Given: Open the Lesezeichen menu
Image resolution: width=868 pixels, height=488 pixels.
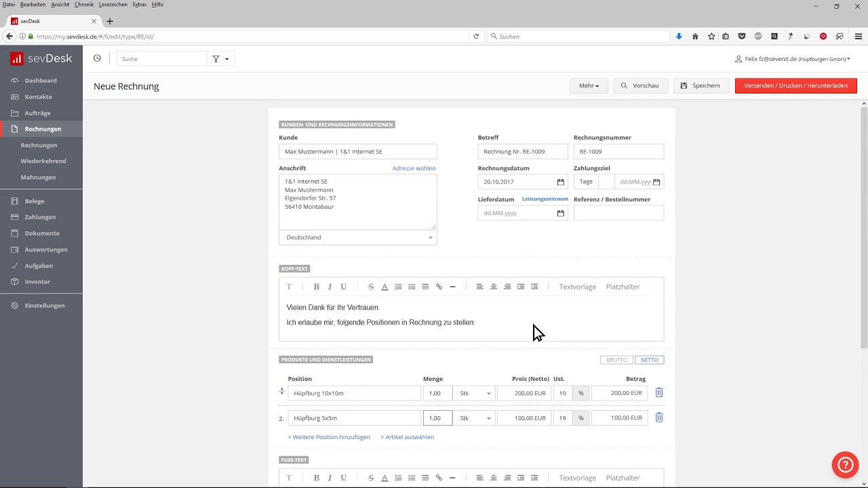Looking at the screenshot, I should [113, 4].
